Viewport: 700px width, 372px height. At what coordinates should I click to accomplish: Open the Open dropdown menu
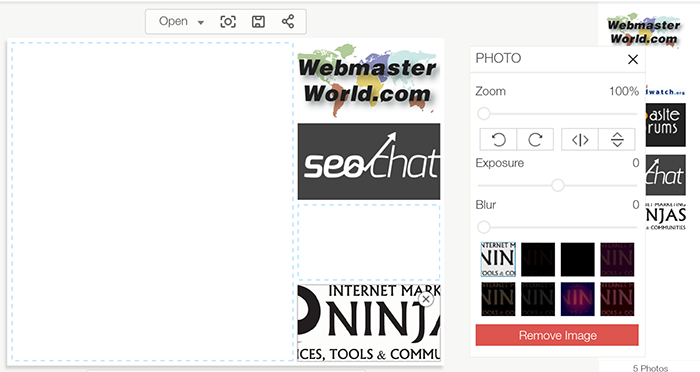[181, 21]
